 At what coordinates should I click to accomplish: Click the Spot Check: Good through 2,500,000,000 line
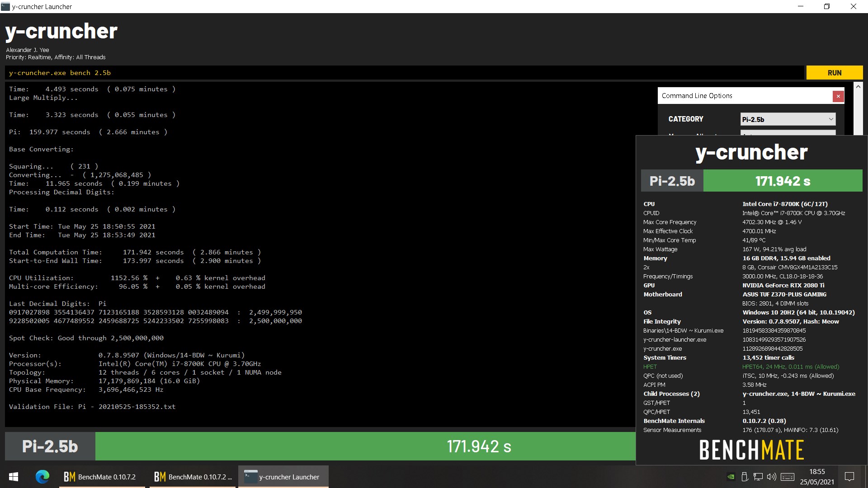tap(86, 338)
